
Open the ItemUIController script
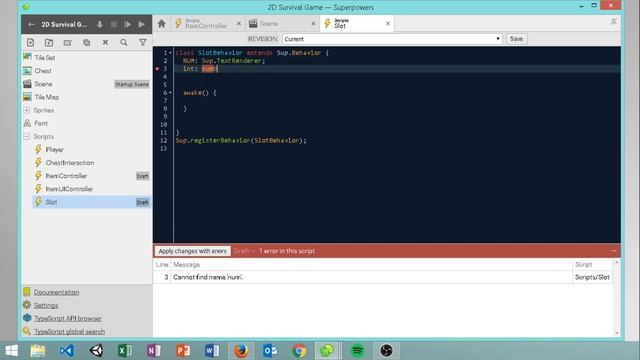tap(69, 189)
